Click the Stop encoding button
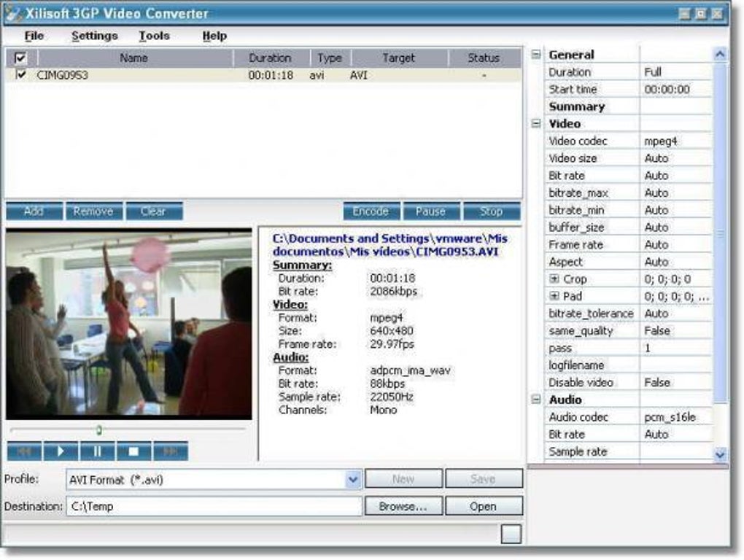Image resolution: width=744 pixels, height=560 pixels. click(492, 211)
